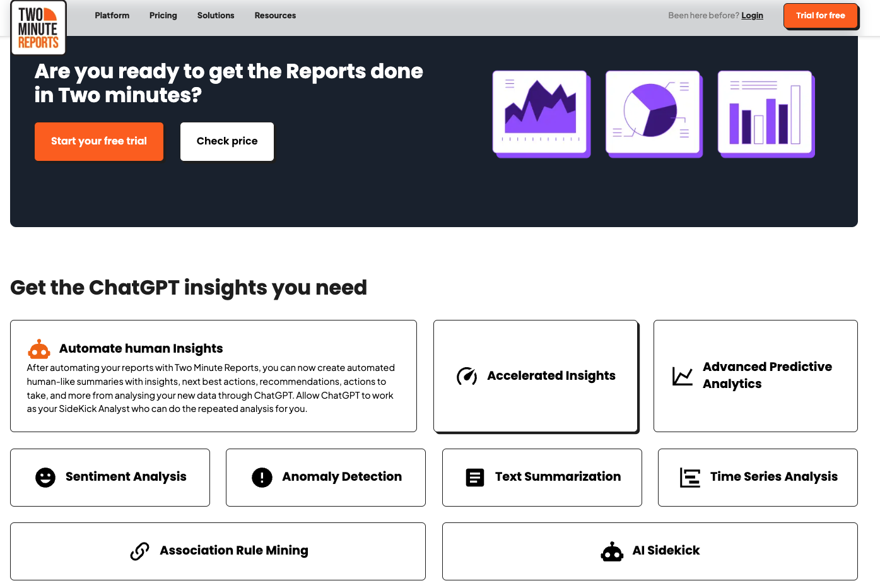Click the speedometer icon for Accelerated Insights
This screenshot has height=588, width=880.
467,376
